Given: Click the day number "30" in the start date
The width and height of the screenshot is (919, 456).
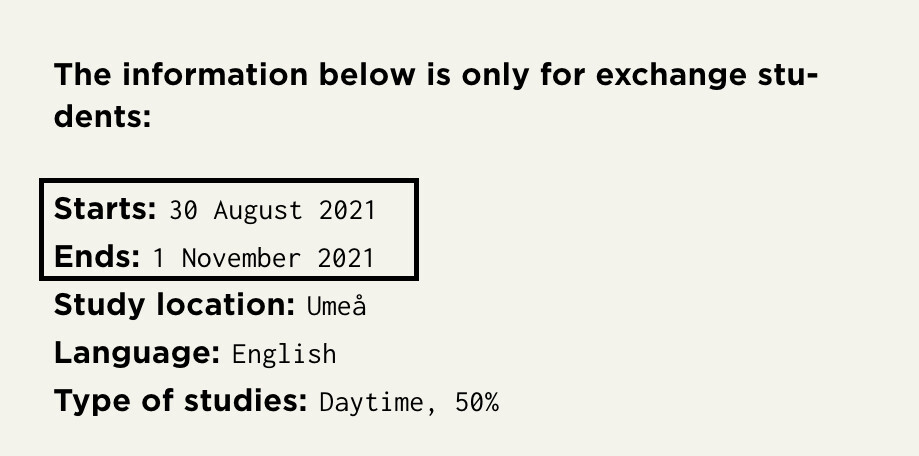Looking at the screenshot, I should 181,211.
